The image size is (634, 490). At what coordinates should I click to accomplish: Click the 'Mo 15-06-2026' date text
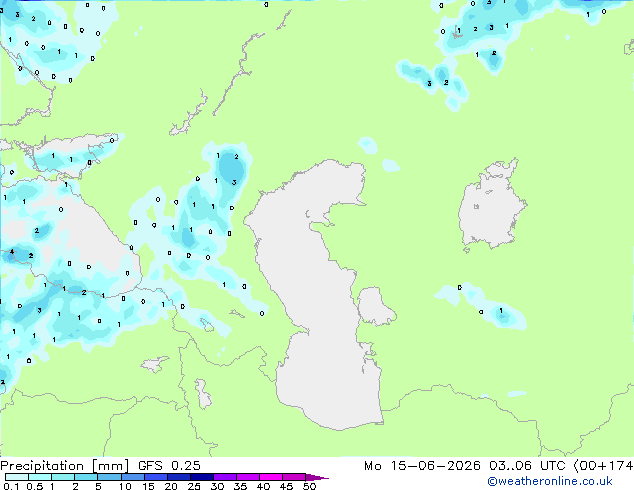[x=422, y=466]
